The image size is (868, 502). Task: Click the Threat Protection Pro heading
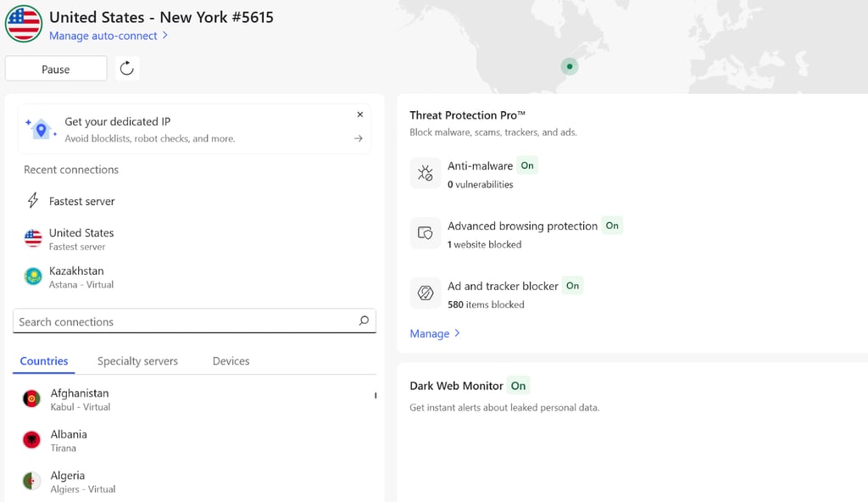pyautogui.click(x=467, y=115)
